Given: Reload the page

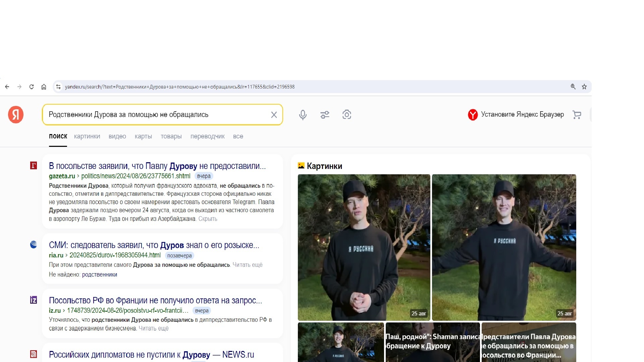Looking at the screenshot, I should point(32,87).
